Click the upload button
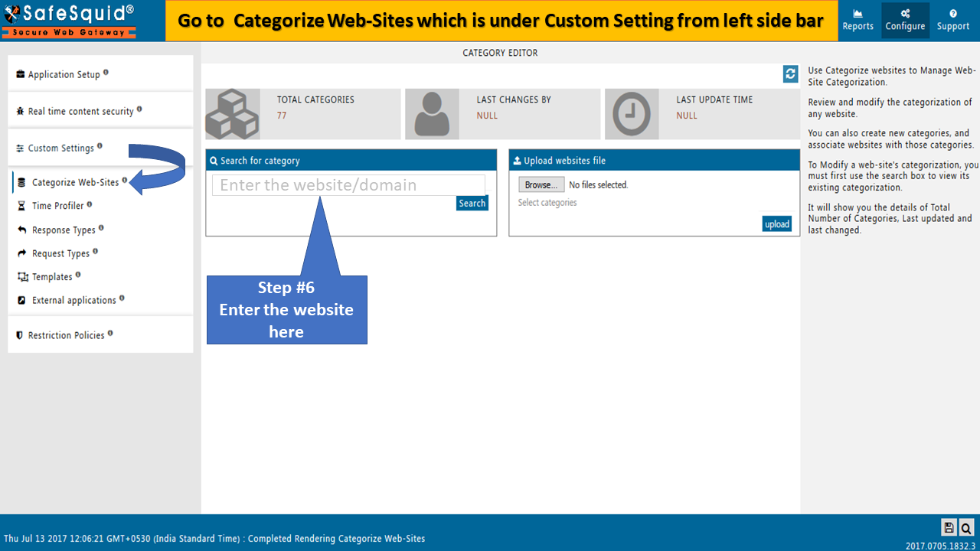980x551 pixels. (x=776, y=224)
